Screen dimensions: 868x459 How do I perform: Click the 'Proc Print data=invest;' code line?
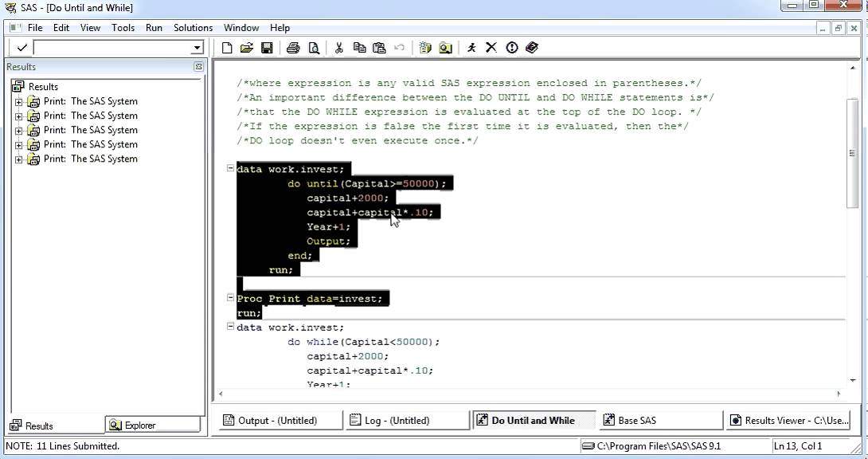310,299
